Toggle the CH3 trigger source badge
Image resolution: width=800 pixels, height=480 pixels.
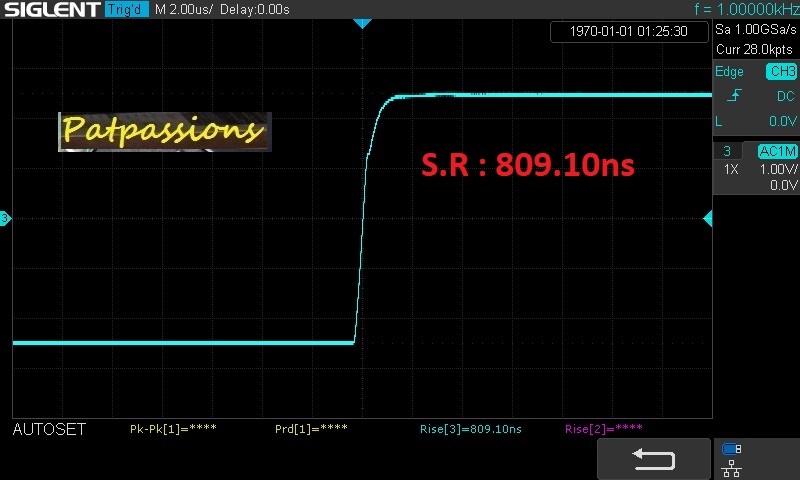point(780,72)
